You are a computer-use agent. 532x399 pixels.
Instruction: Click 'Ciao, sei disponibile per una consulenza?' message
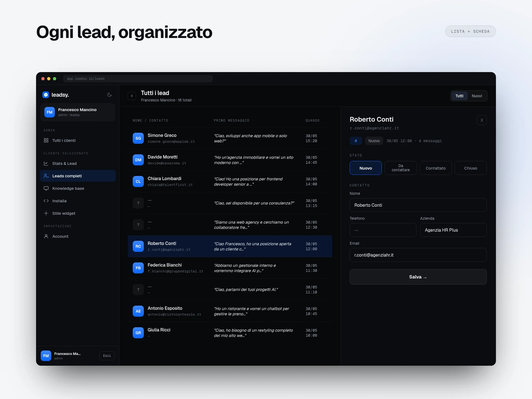pos(254,203)
